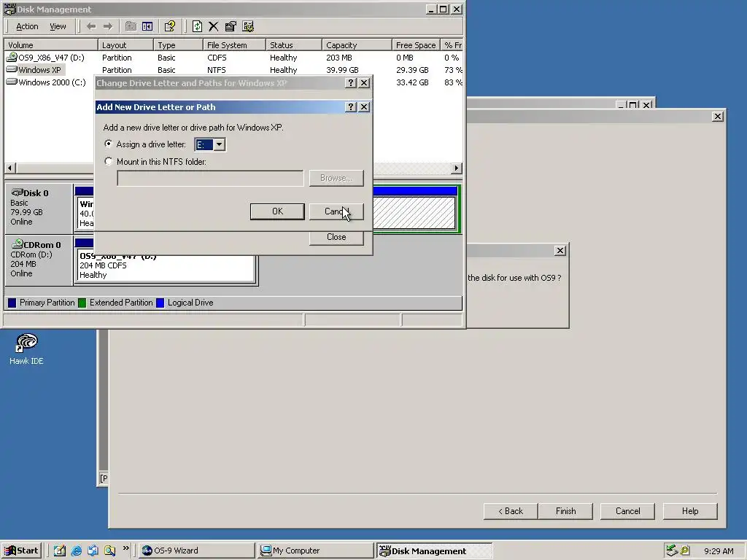Click the NTFS folder path input field
This screenshot has width=747, height=560.
210,178
